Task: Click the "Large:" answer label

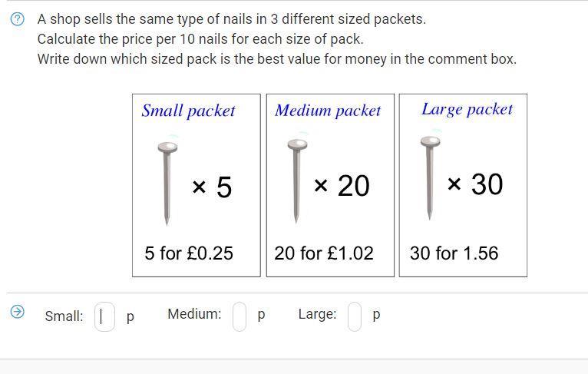Action: [317, 313]
